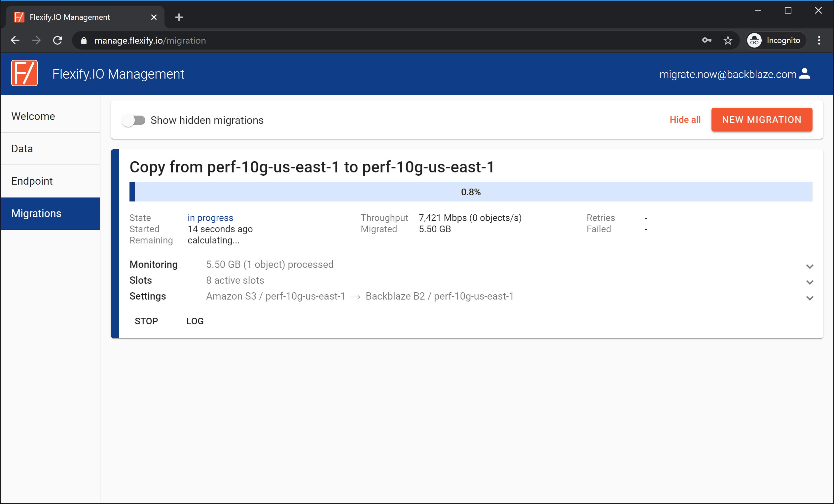Click the migrate.now@backblaze.com account email
Screen dimensions: 834x504
pos(728,74)
